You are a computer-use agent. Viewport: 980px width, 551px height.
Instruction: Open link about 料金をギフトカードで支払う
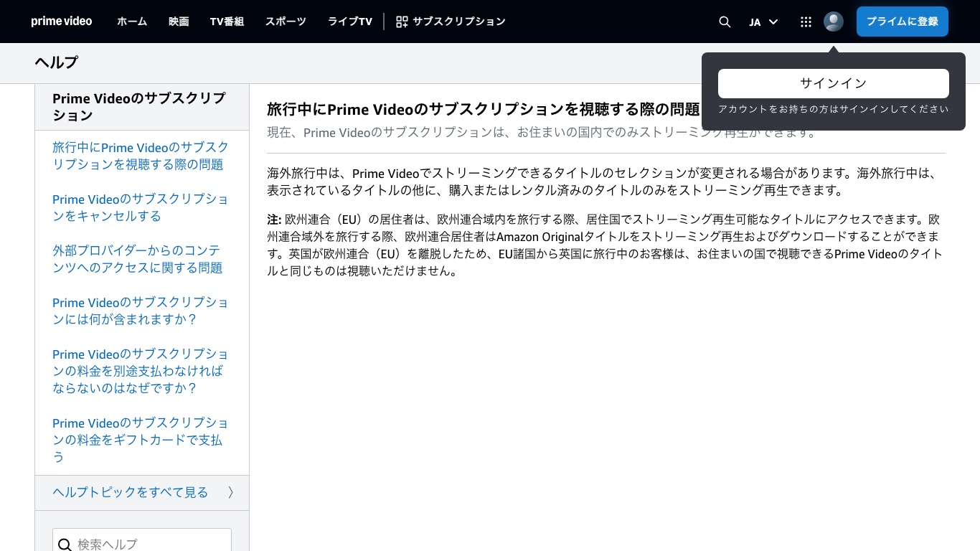point(141,440)
